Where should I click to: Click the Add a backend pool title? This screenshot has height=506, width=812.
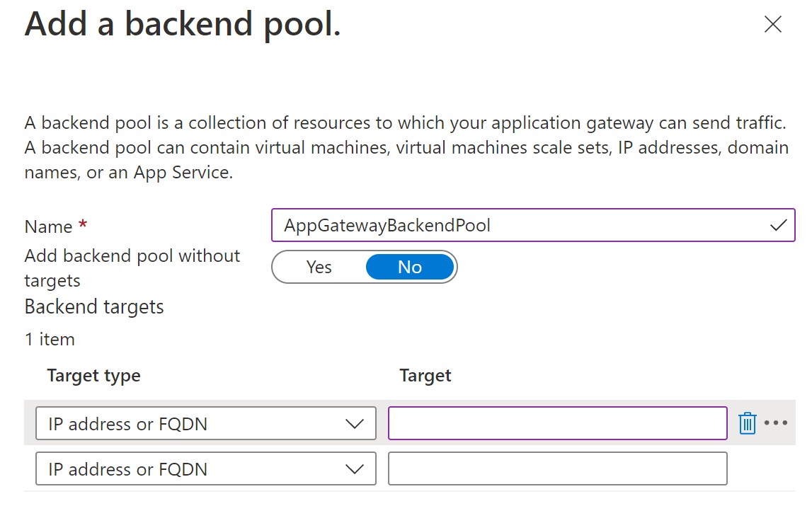(x=183, y=24)
